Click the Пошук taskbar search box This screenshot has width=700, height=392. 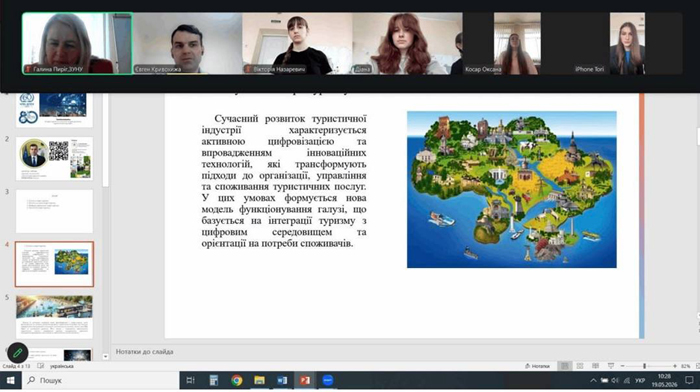[x=100, y=380]
